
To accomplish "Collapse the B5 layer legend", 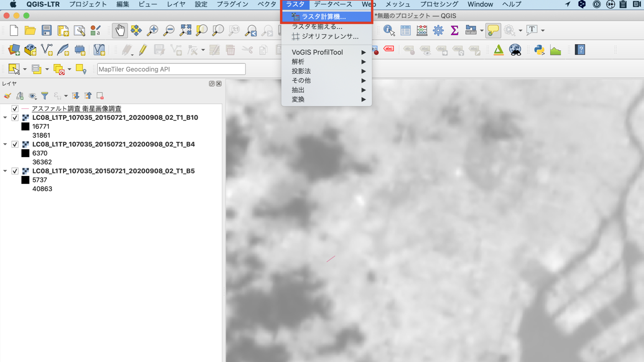I will click(5, 171).
